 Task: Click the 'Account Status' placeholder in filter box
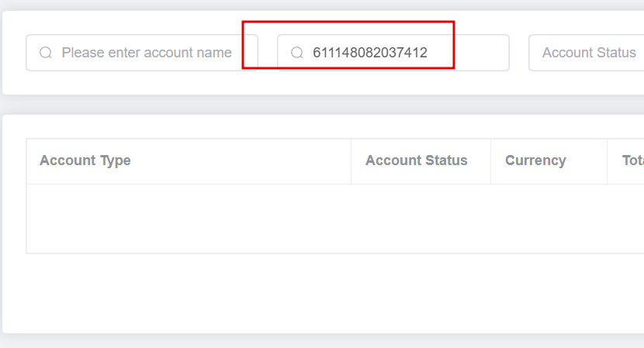pyautogui.click(x=589, y=53)
